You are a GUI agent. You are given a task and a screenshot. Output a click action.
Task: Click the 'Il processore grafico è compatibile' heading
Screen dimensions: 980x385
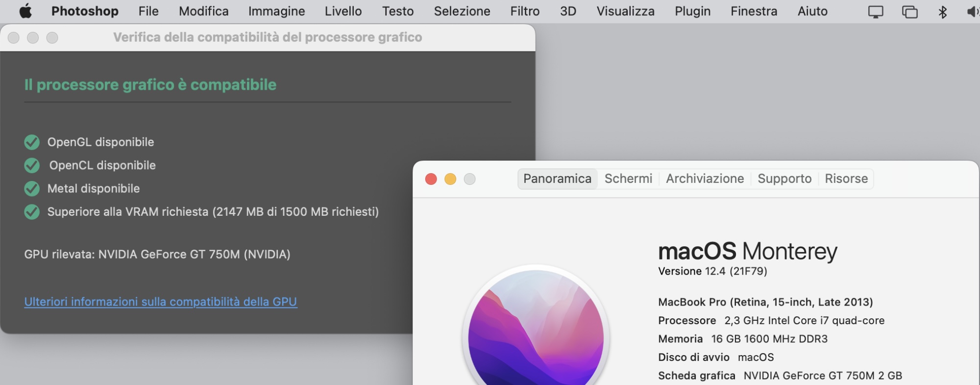[x=150, y=85]
